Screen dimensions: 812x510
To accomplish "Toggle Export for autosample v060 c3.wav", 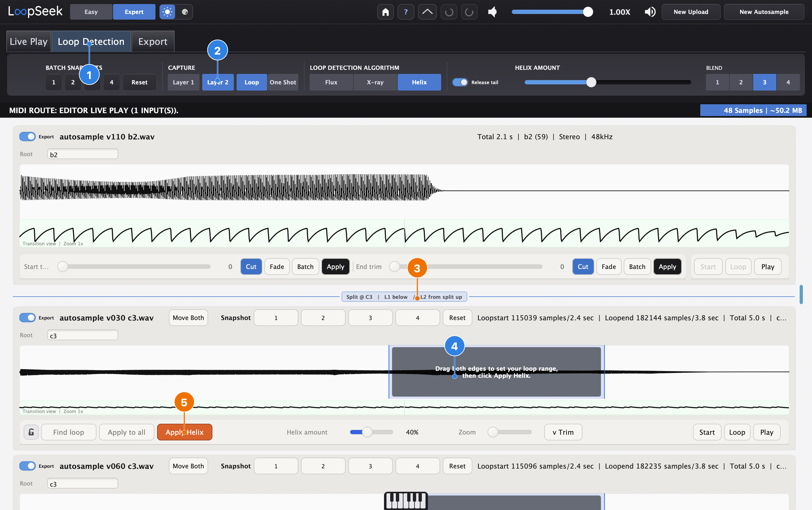I will [x=27, y=466].
